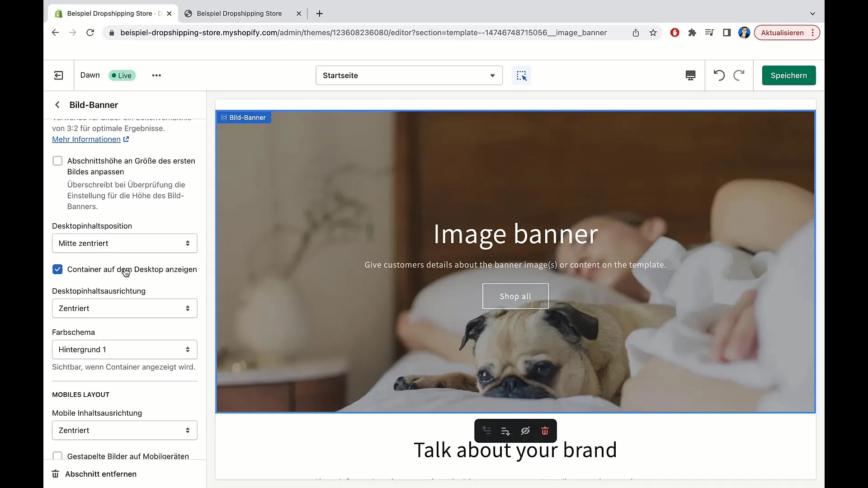Click the duplicate section icon in toolbar
This screenshot has width=868, height=488.
tap(505, 431)
